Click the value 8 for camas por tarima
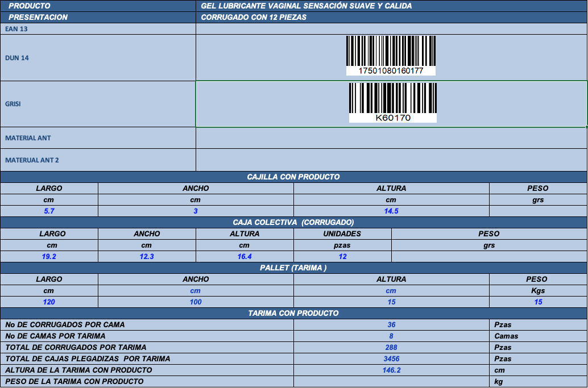This screenshot has height=388, width=588. 391,336
